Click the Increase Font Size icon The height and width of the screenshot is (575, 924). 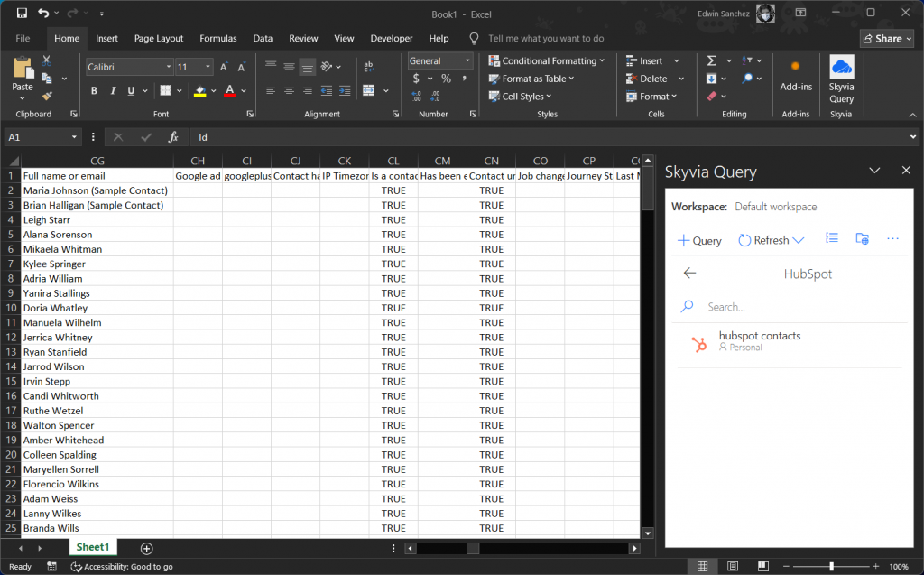(224, 67)
